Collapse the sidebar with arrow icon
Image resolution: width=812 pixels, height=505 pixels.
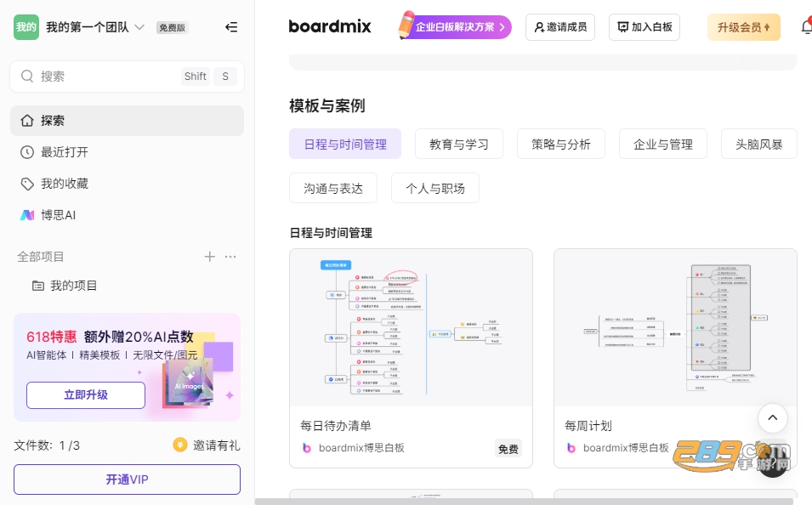coord(231,27)
